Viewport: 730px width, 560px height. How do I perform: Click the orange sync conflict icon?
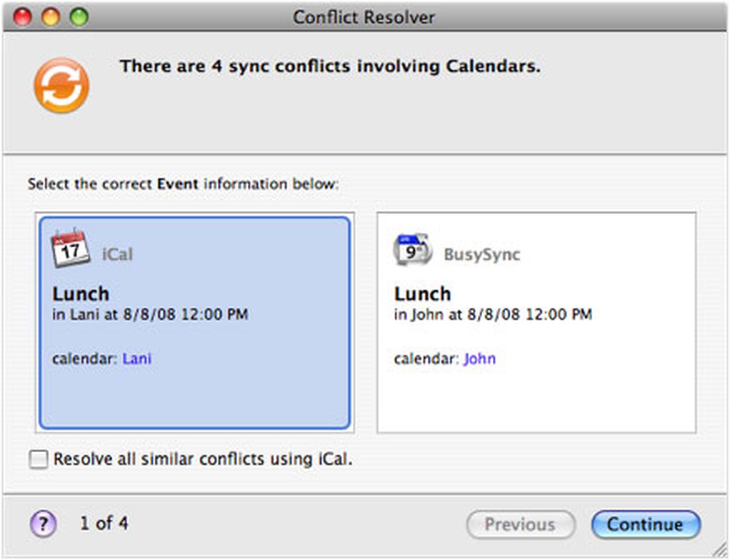(63, 84)
